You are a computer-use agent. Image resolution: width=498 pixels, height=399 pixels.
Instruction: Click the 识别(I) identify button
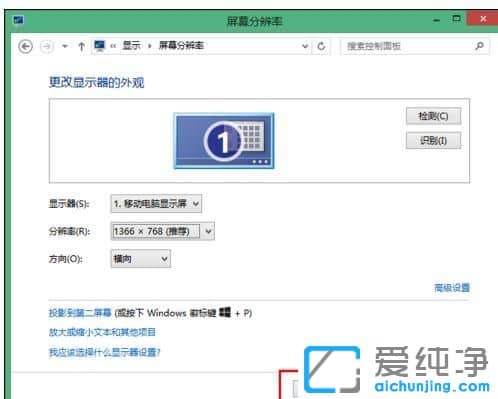coord(433,140)
